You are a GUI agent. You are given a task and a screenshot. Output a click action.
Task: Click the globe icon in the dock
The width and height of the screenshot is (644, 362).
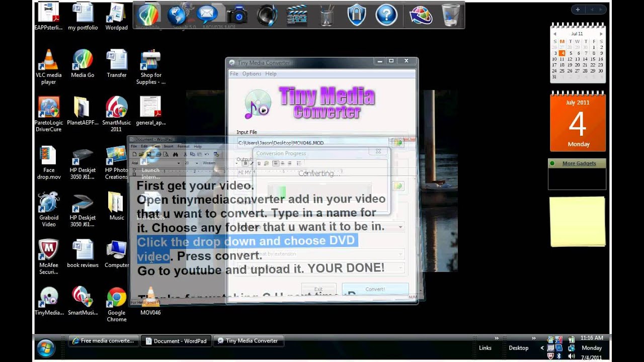[x=177, y=16]
